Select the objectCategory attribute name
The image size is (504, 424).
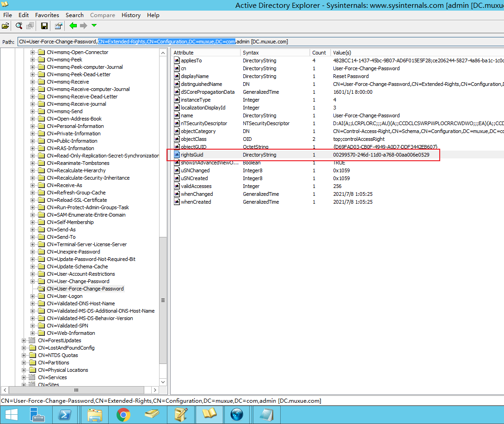[x=198, y=131]
